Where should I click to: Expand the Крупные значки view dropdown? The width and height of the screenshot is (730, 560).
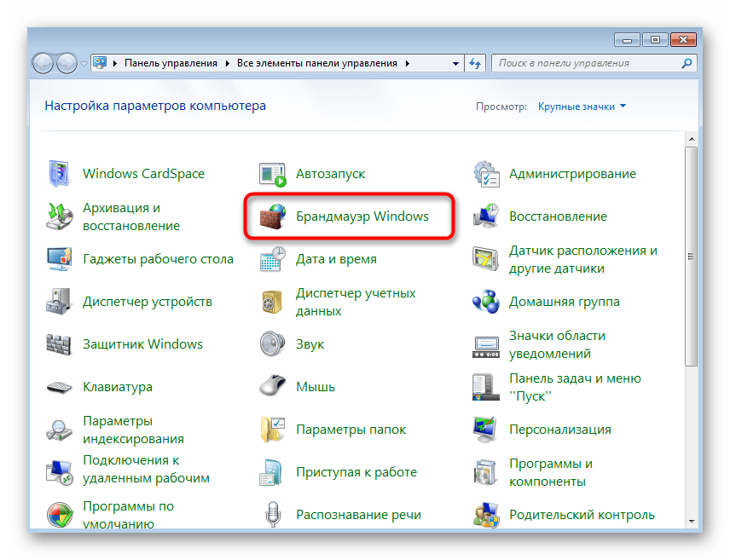click(x=582, y=107)
